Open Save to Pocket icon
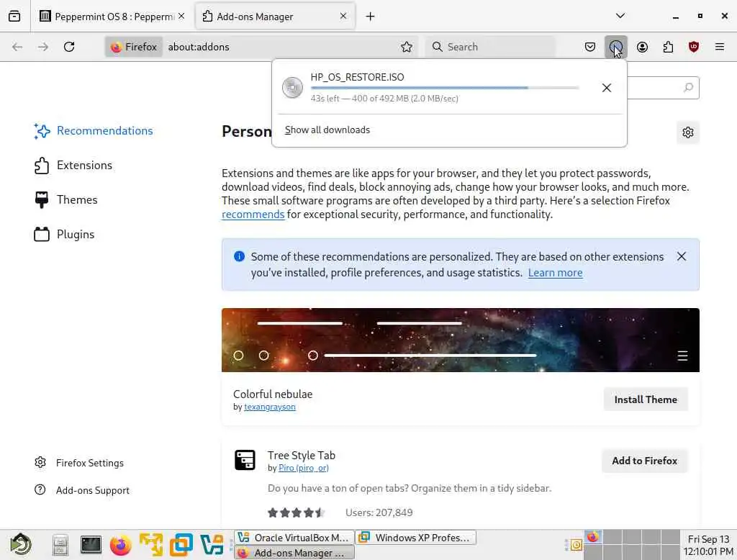The height and width of the screenshot is (560, 737). pyautogui.click(x=590, y=47)
